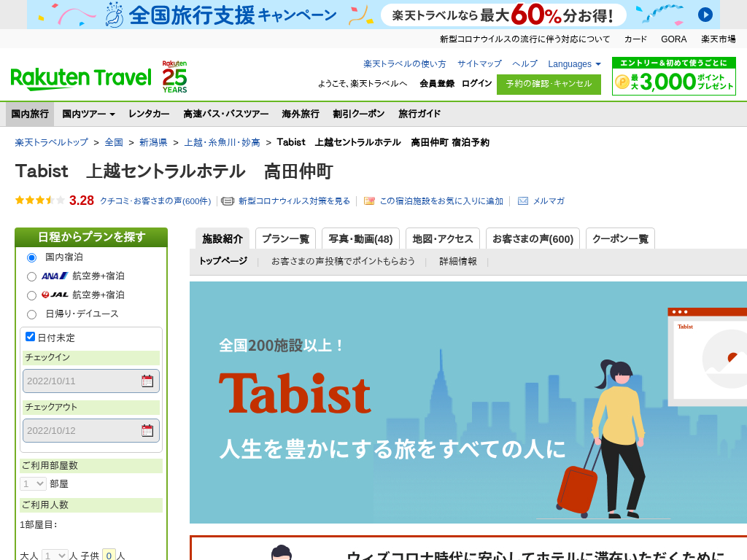747x560 pixels.
Task: Open the レンタカー navigation item
Action: pyautogui.click(x=149, y=114)
